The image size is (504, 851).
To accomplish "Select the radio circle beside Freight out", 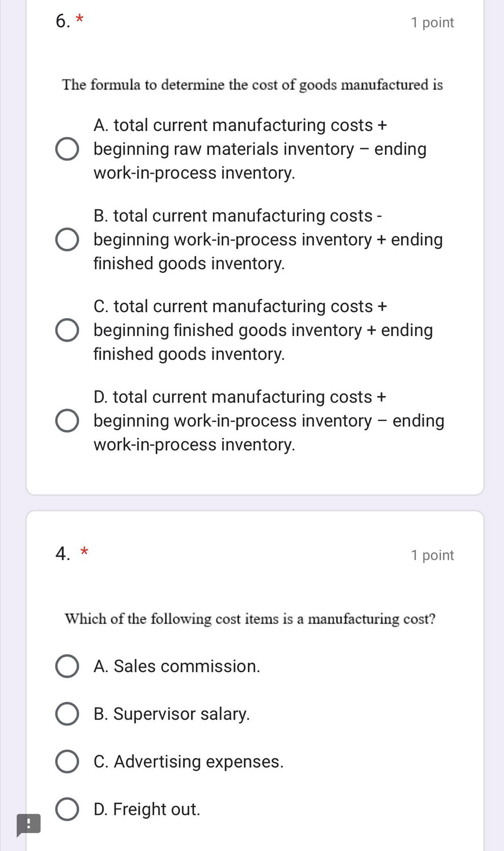I will click(67, 809).
